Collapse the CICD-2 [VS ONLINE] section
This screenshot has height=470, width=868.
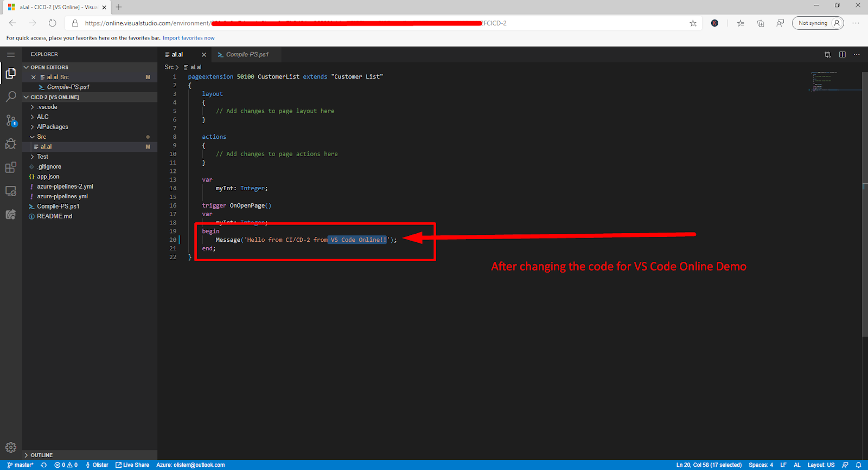tap(90, 97)
